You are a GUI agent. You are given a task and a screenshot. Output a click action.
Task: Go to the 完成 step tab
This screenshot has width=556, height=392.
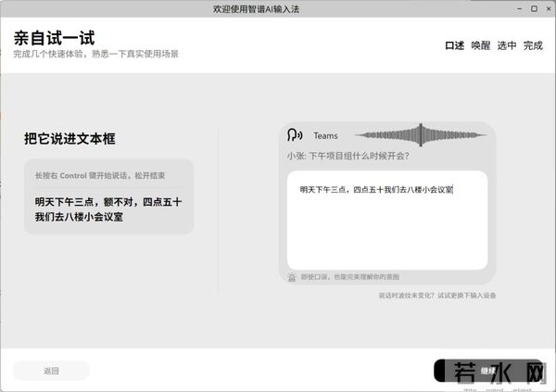pyautogui.click(x=533, y=45)
